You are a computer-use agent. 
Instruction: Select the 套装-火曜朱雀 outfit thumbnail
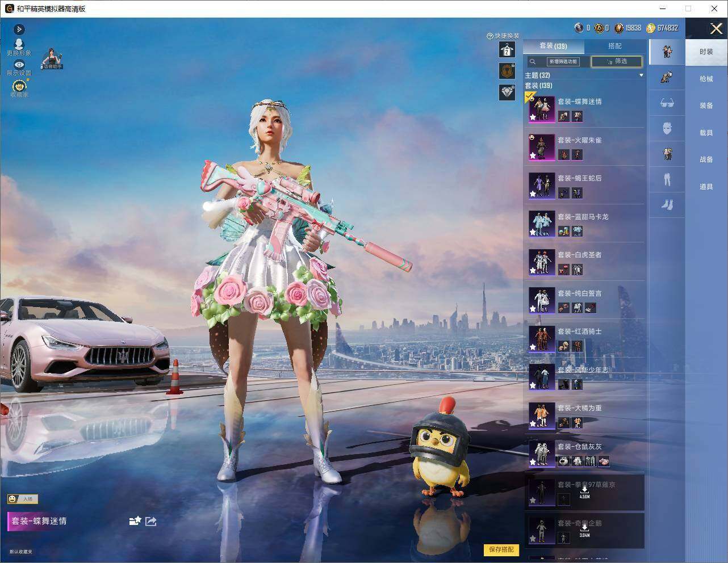542,147
